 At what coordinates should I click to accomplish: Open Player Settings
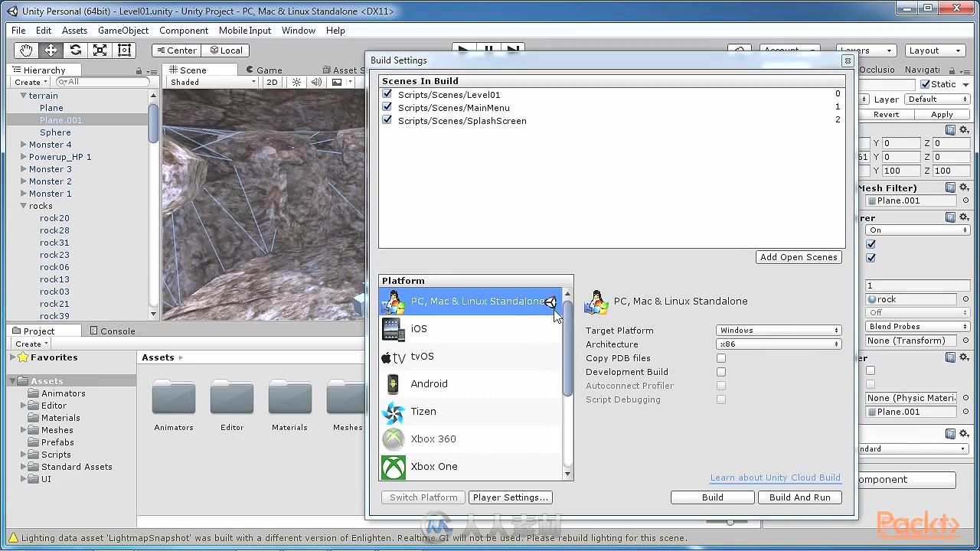[x=511, y=497]
